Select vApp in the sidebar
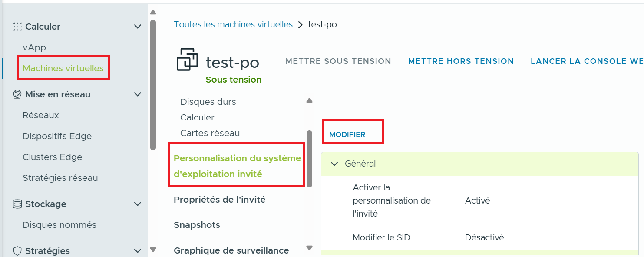Viewport: 644px width, 257px height. [34, 47]
